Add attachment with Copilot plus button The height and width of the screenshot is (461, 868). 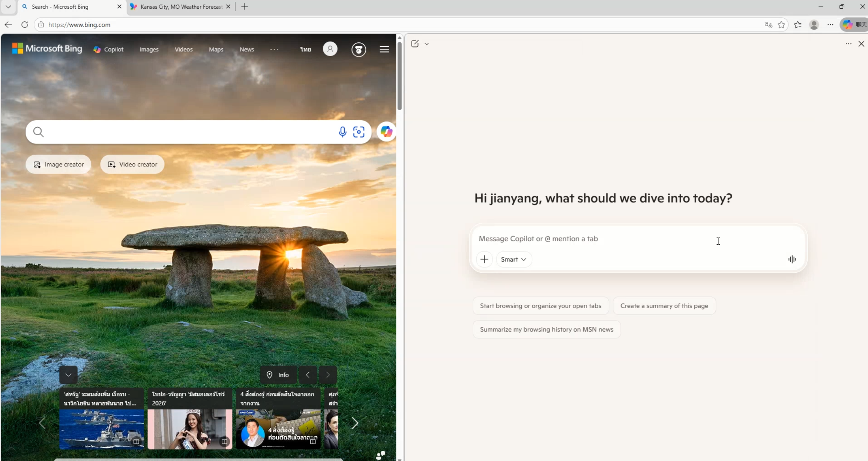click(484, 259)
